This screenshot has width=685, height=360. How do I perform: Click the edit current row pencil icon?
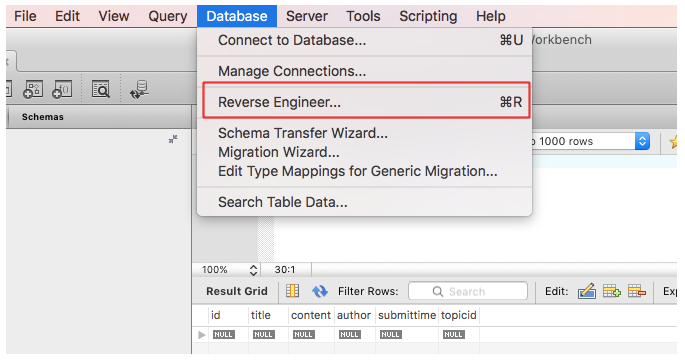click(587, 291)
